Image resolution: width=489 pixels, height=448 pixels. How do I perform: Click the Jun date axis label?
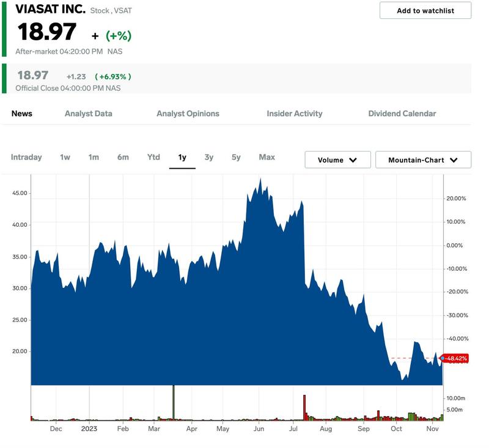tap(259, 428)
